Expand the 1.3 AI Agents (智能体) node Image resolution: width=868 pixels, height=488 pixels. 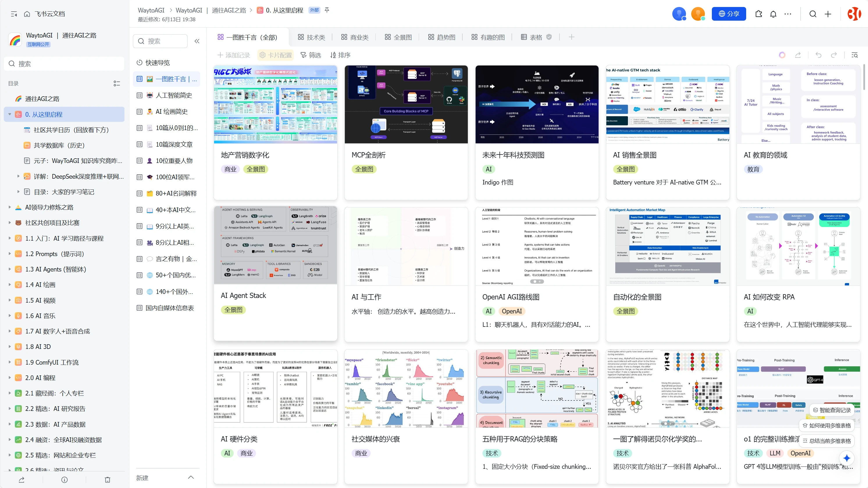point(10,269)
